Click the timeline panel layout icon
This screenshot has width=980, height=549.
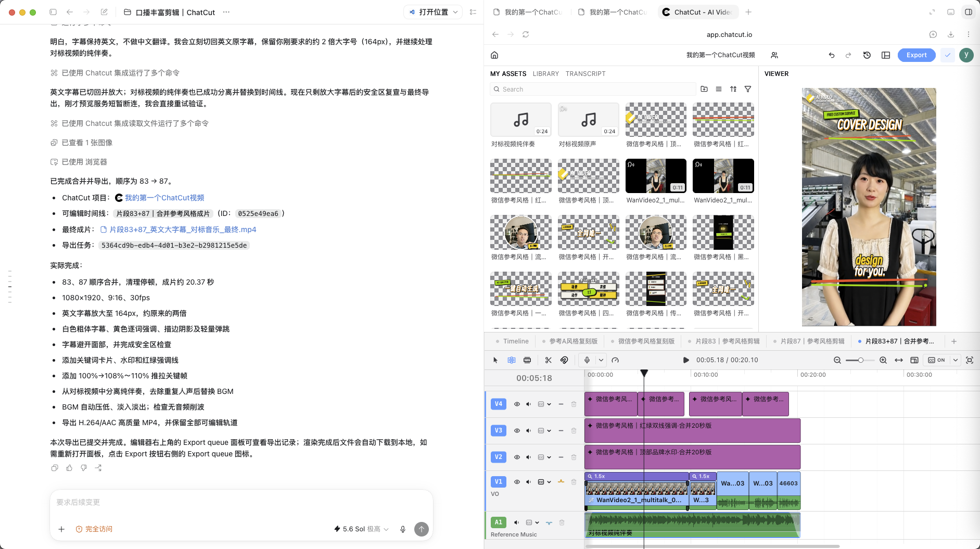pyautogui.click(x=914, y=360)
